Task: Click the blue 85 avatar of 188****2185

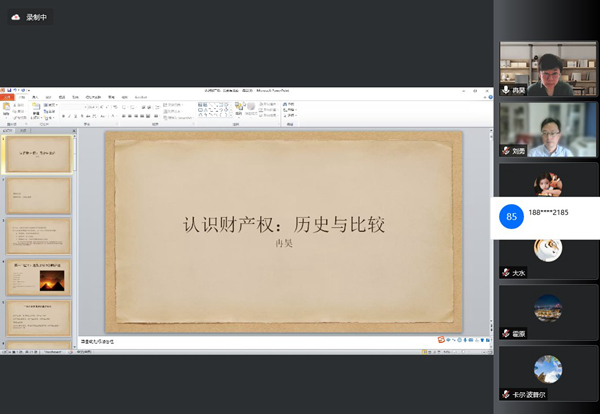Action: [512, 216]
